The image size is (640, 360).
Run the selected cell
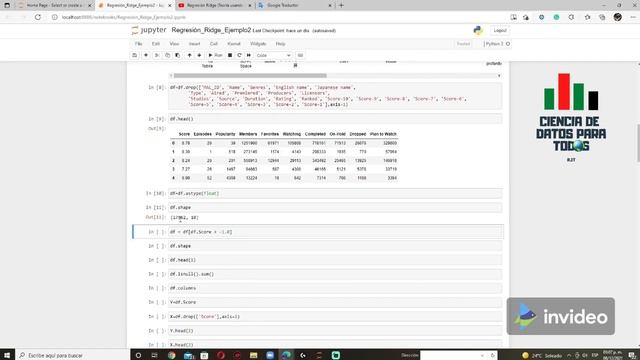(x=216, y=55)
